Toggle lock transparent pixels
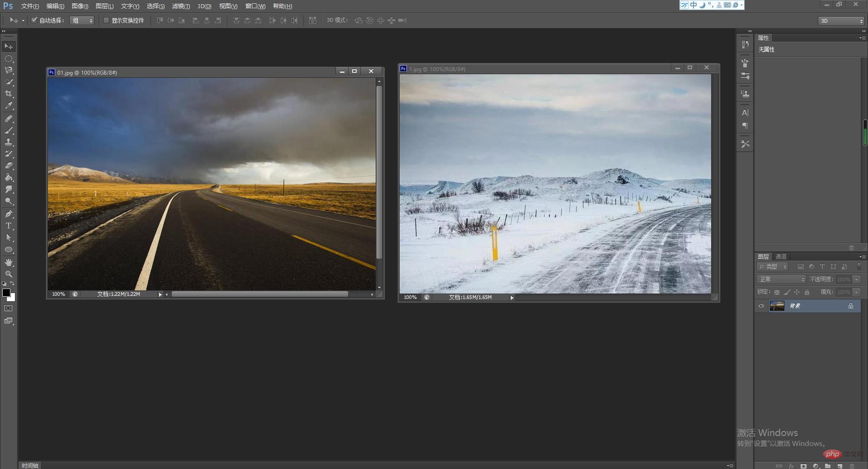The width and height of the screenshot is (868, 469). coord(777,292)
